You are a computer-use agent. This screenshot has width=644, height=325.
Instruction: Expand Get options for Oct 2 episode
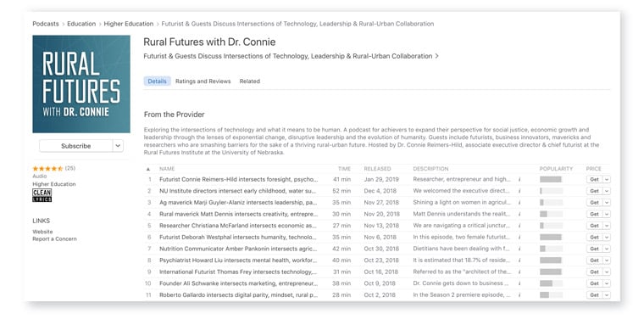(607, 295)
